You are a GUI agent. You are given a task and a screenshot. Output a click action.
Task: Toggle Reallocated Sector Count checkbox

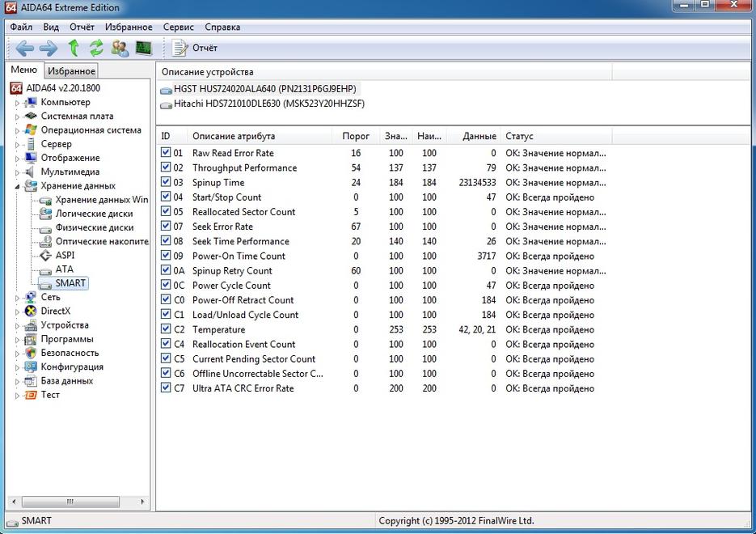[x=166, y=211]
